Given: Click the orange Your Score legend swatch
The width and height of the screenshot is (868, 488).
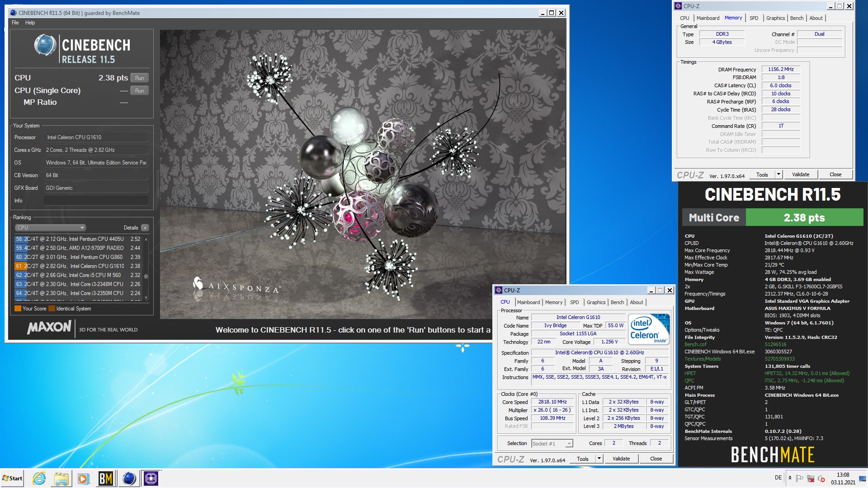Looking at the screenshot, I should click(18, 309).
